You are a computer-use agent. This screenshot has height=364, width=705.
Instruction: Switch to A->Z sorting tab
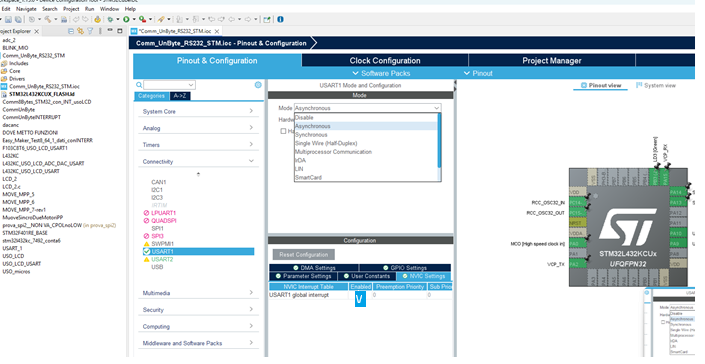tap(180, 96)
